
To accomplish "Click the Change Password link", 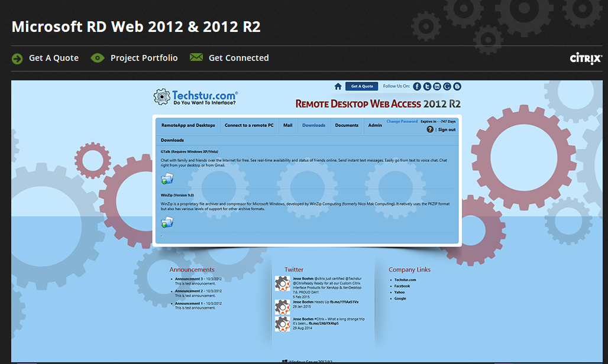I will [x=402, y=122].
